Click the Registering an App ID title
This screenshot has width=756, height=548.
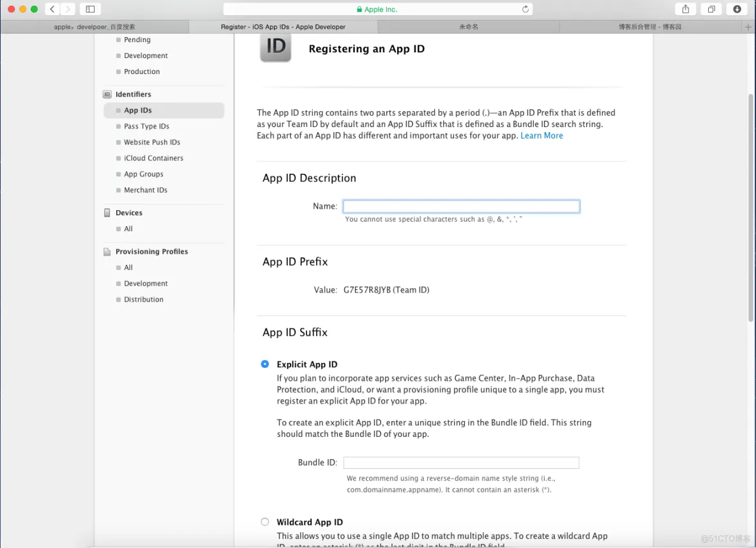367,49
